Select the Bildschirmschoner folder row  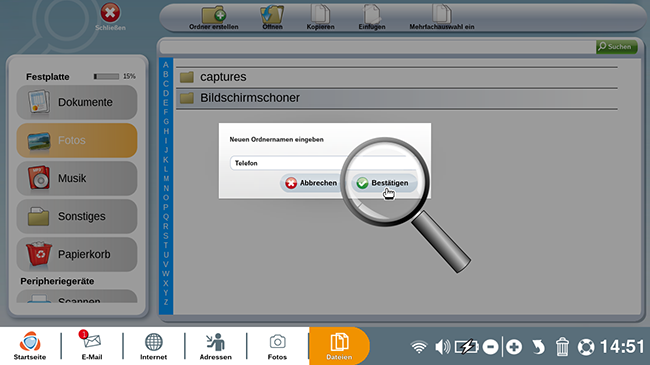tap(397, 98)
